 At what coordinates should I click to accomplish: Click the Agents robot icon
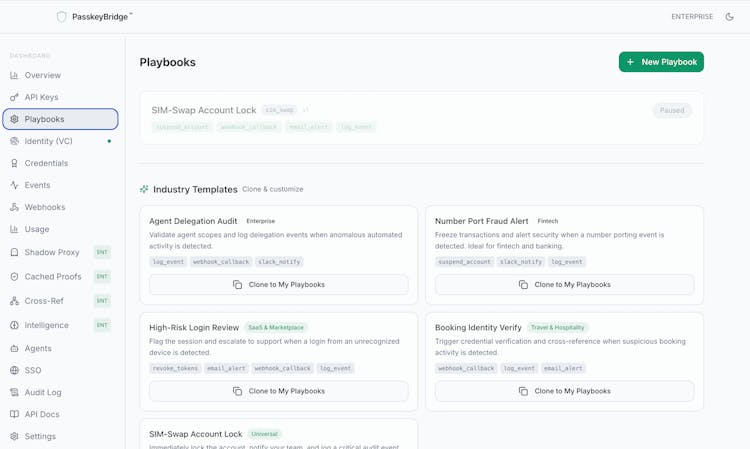pos(14,348)
